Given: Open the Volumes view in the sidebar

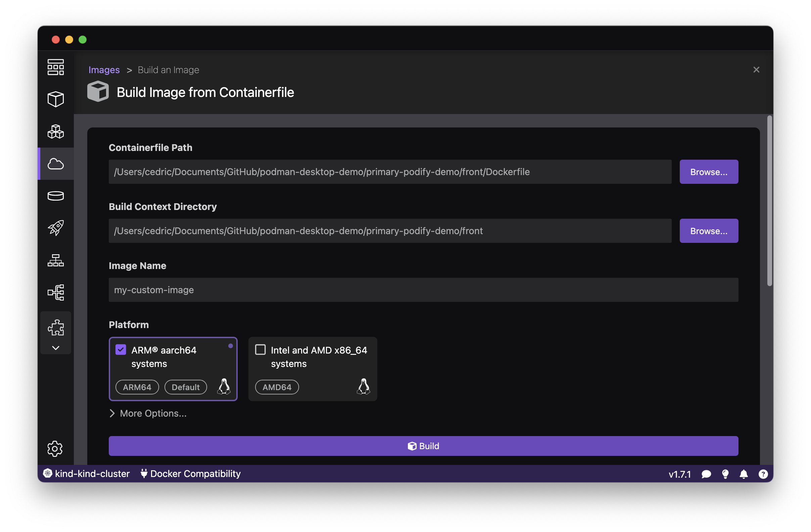Looking at the screenshot, I should (55, 196).
